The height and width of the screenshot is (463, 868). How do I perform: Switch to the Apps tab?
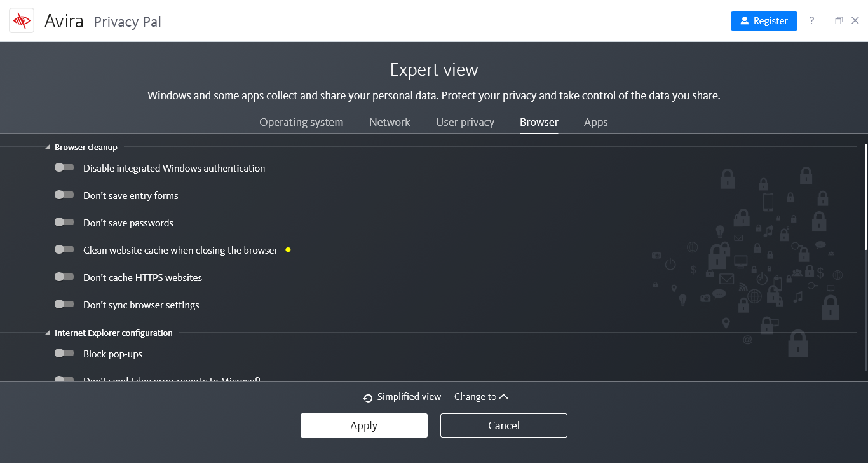[596, 122]
